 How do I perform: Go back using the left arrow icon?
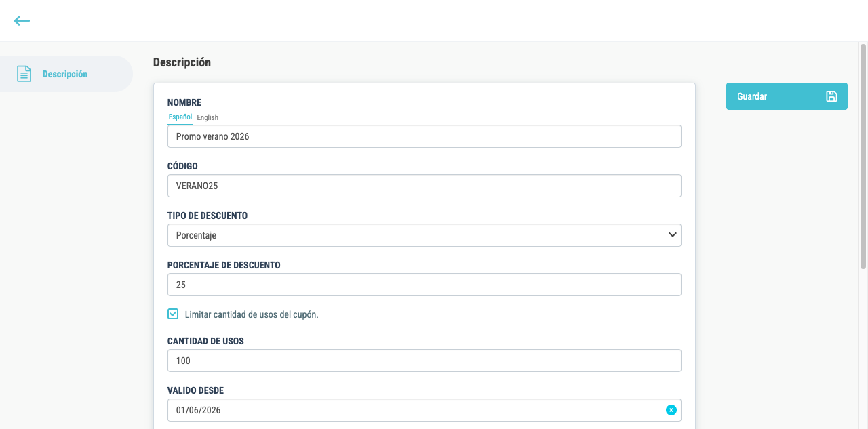22,21
